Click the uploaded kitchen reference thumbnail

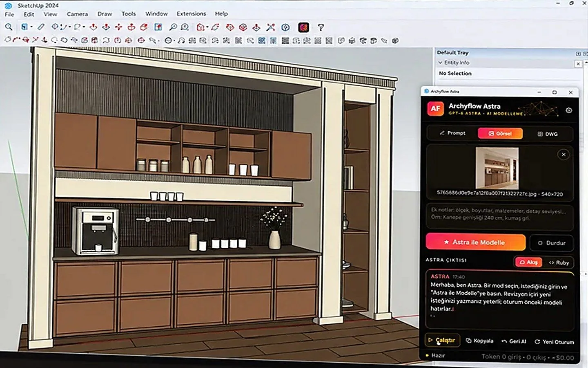pos(497,168)
